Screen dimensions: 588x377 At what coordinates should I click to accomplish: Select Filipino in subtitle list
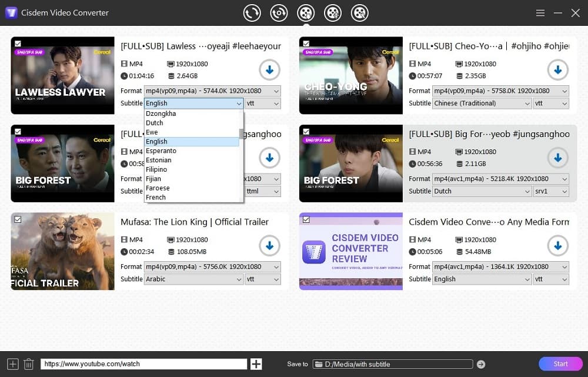click(192, 169)
